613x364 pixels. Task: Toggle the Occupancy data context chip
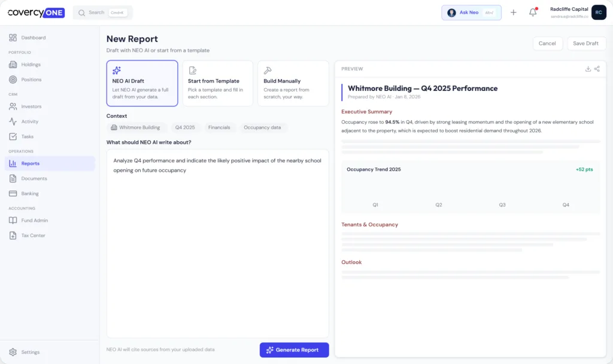tap(262, 127)
